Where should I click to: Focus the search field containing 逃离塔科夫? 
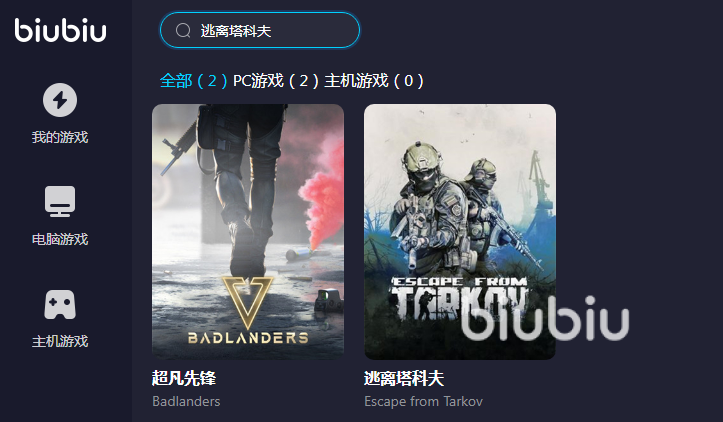[260, 30]
